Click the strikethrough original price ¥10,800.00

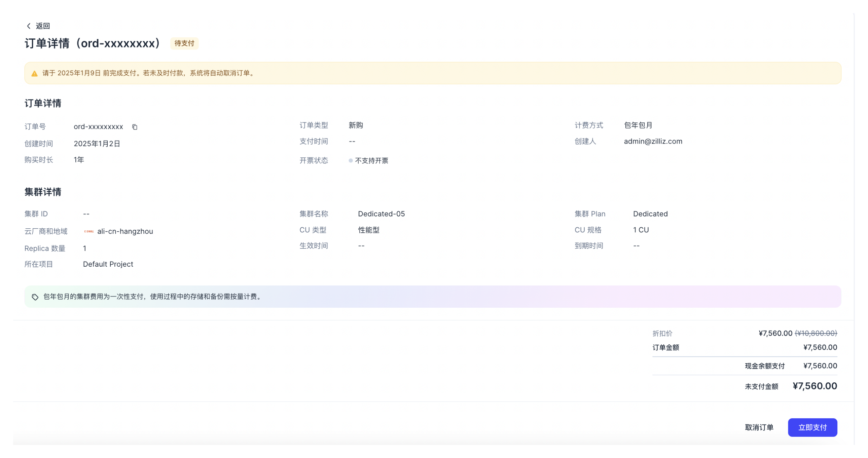(x=816, y=333)
